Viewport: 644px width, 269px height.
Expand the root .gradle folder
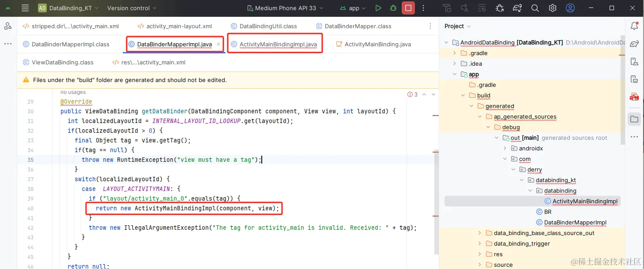[455, 53]
